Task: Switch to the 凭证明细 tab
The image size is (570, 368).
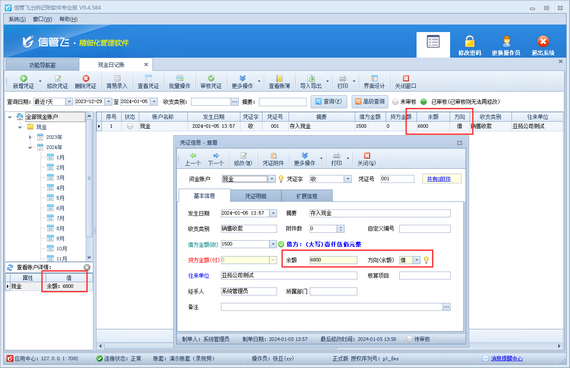Action: click(x=256, y=196)
